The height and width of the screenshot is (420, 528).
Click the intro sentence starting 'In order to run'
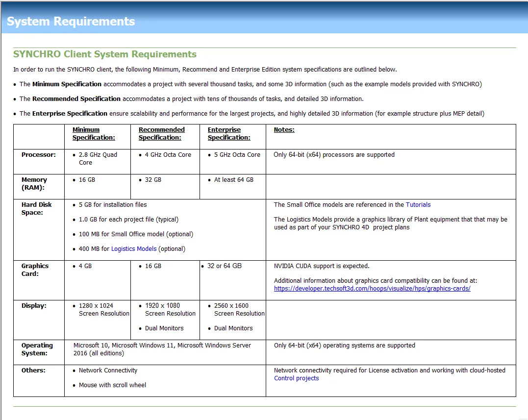(x=205, y=69)
